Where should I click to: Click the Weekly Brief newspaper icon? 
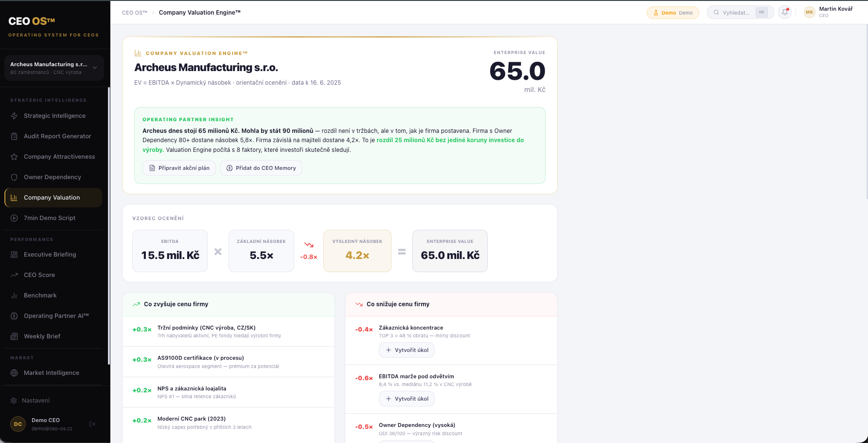[x=14, y=336]
